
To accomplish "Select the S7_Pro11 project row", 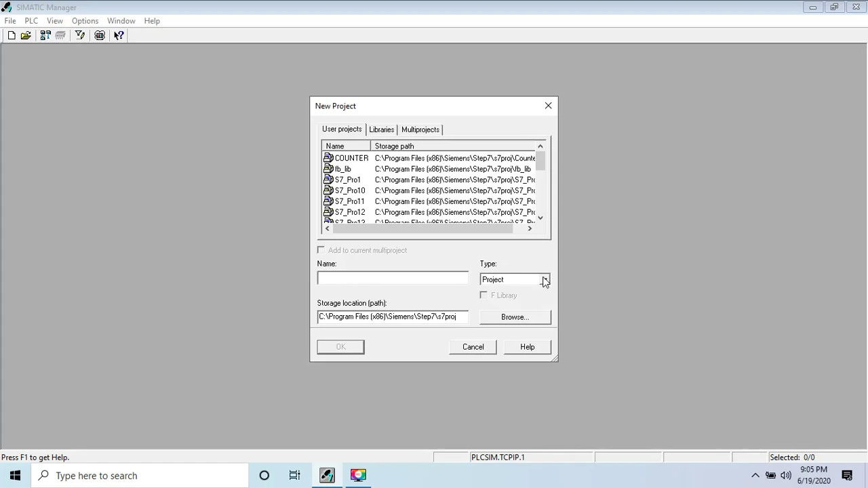I will [429, 201].
